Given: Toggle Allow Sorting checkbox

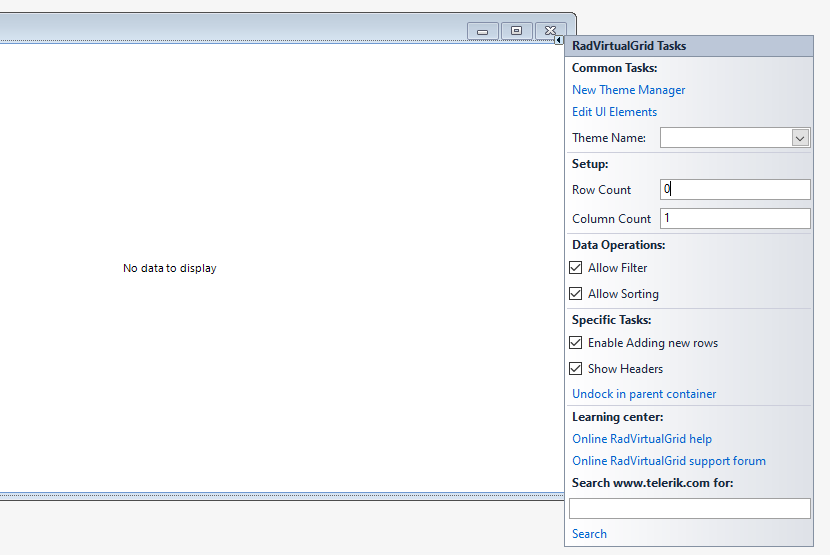Looking at the screenshot, I should [575, 293].
